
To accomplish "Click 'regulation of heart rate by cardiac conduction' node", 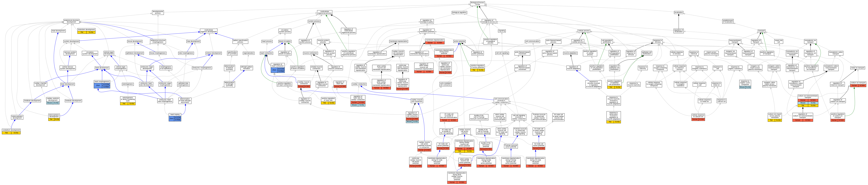I will (x=358, y=101).
